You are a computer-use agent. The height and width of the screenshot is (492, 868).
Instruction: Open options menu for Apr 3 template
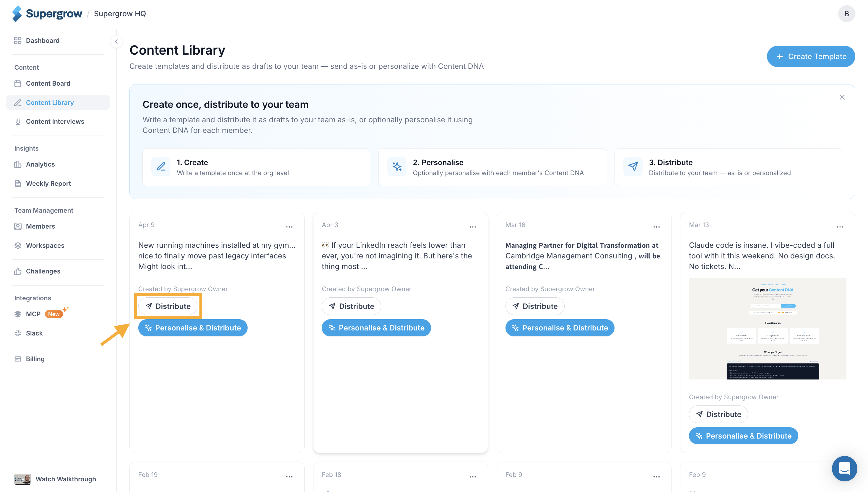click(x=472, y=227)
